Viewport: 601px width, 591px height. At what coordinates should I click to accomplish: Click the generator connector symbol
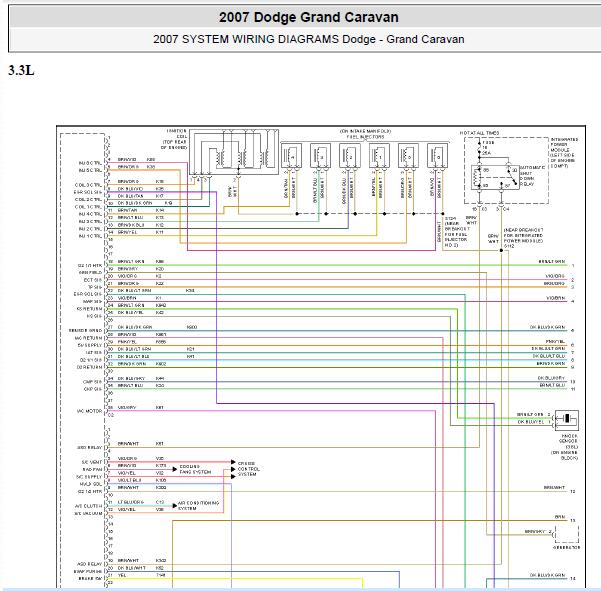pyautogui.click(x=567, y=534)
